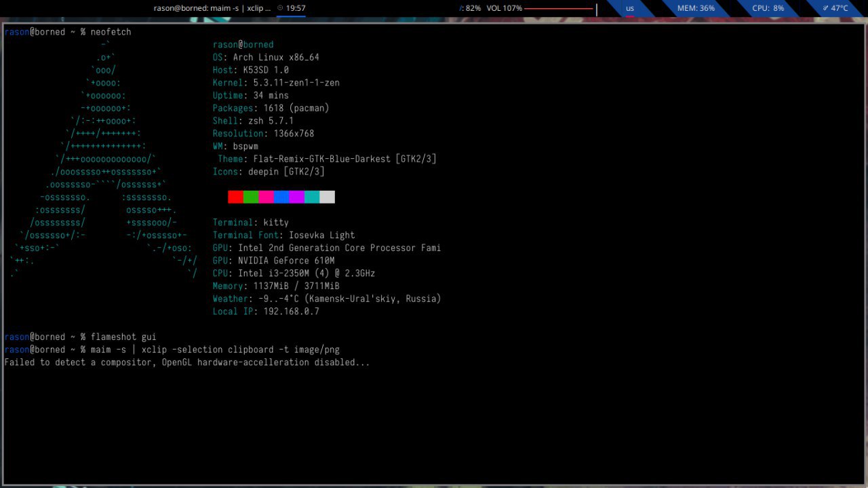The image size is (868, 488).
Task: Click the 'WM: bspwm' line
Action: pyautogui.click(x=235, y=146)
